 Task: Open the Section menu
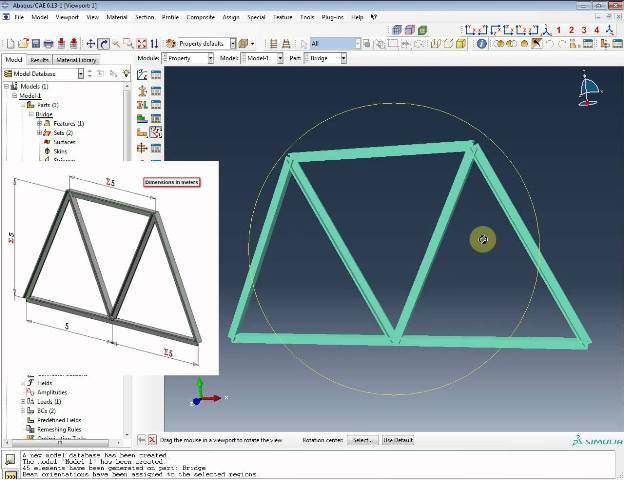[x=145, y=17]
